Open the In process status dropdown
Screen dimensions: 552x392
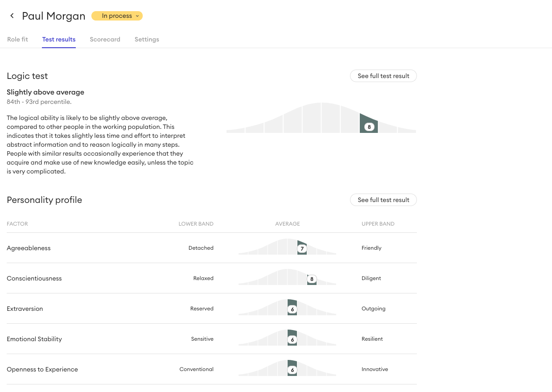[x=117, y=16]
